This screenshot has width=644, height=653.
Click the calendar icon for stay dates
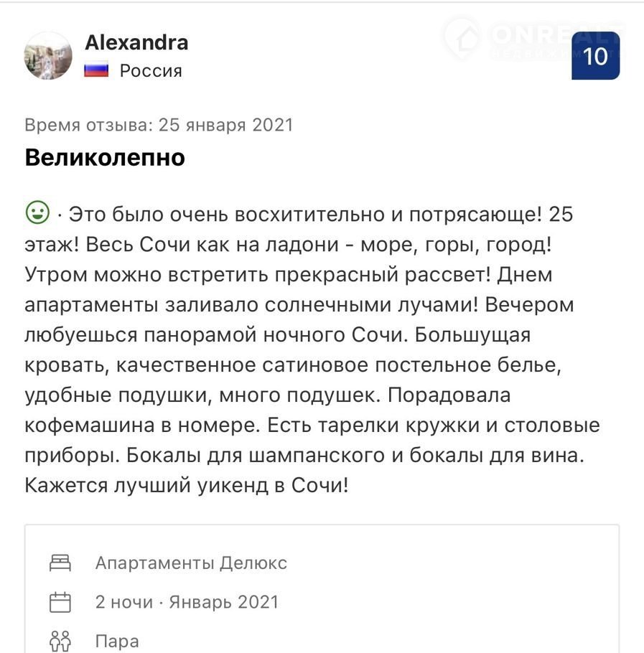tap(60, 601)
